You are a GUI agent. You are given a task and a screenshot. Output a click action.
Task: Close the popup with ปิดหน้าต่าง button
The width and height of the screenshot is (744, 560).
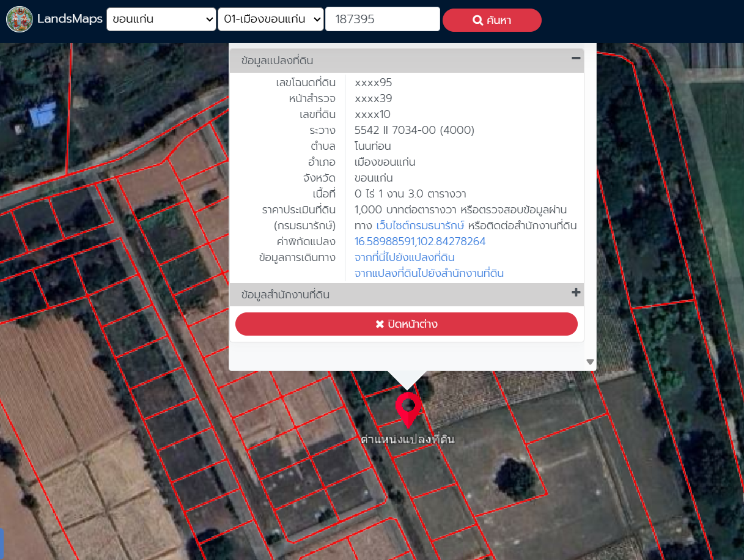click(406, 324)
